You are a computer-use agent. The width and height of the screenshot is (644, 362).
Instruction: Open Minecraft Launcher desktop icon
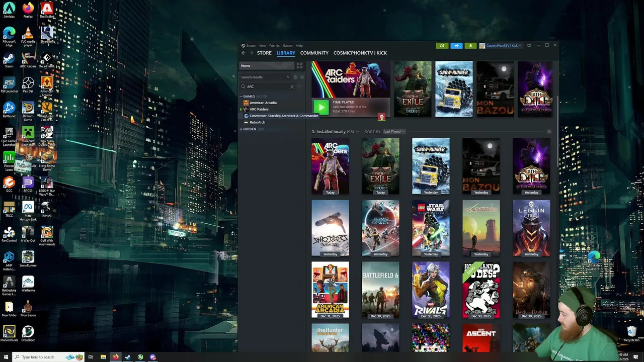(x=28, y=137)
